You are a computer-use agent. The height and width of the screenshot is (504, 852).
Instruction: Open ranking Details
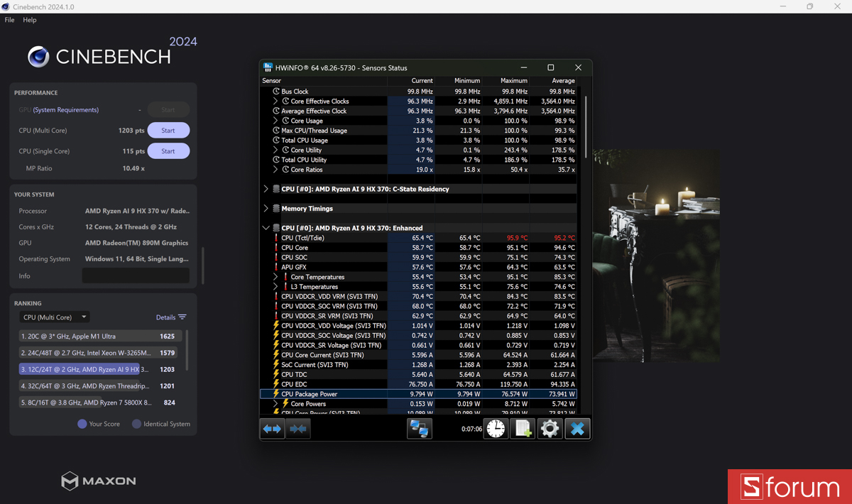click(171, 317)
